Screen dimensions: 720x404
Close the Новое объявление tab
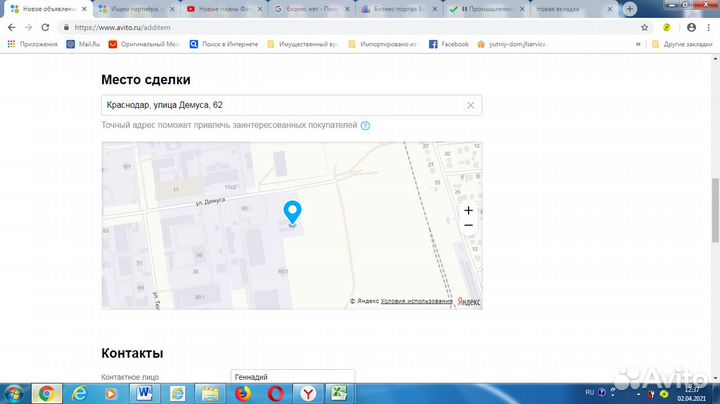(x=84, y=9)
